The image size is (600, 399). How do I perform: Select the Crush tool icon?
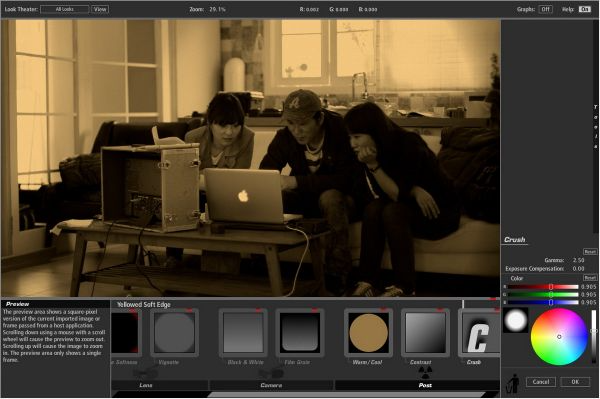[479, 333]
